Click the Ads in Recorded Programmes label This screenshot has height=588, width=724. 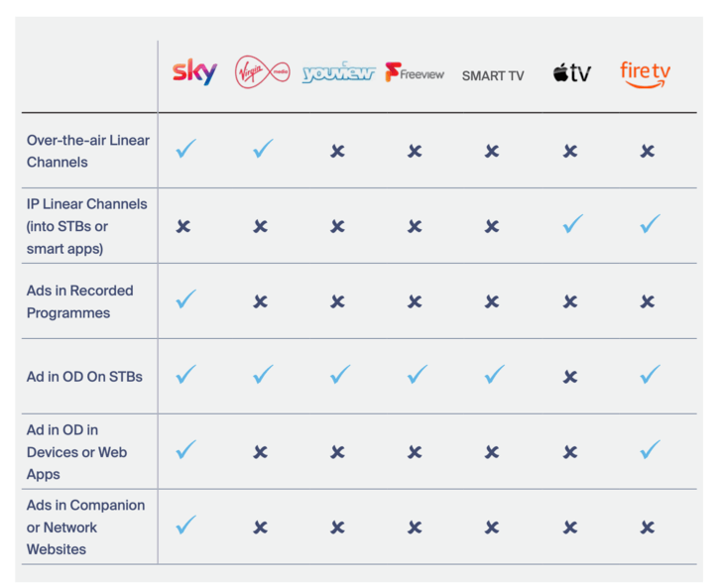[x=79, y=301]
